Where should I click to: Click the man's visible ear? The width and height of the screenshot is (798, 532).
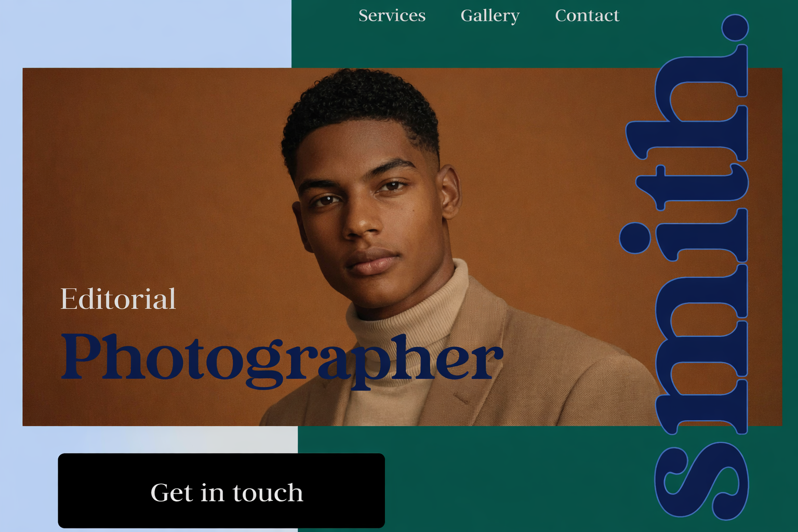pos(450,192)
